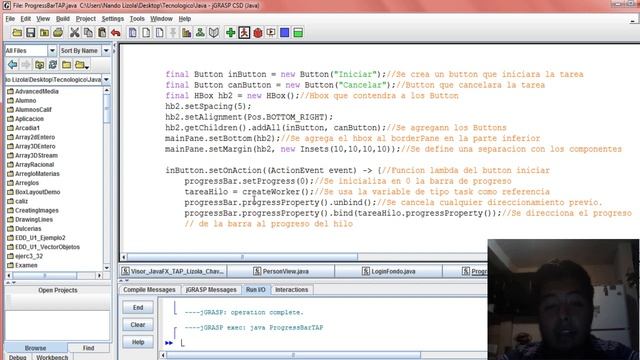Click the End button in Run I/O
Image resolution: width=640 pixels, height=360 pixels.
coord(138,307)
